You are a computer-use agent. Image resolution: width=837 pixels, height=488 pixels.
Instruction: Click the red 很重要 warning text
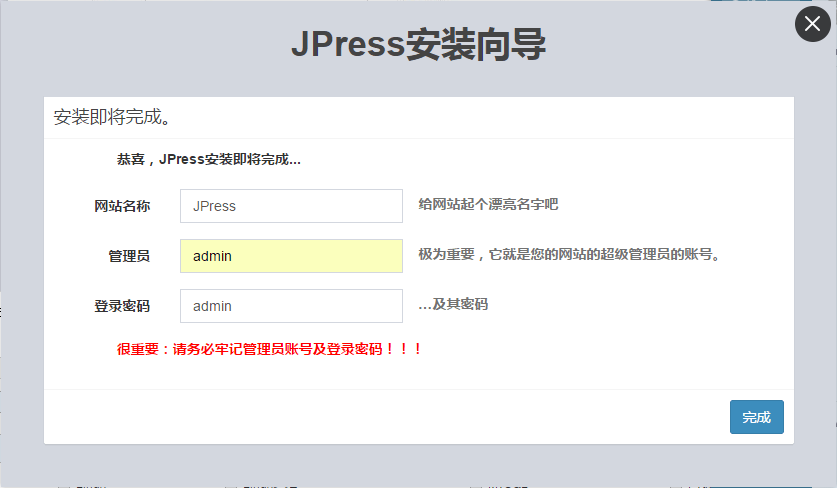[x=270, y=349]
